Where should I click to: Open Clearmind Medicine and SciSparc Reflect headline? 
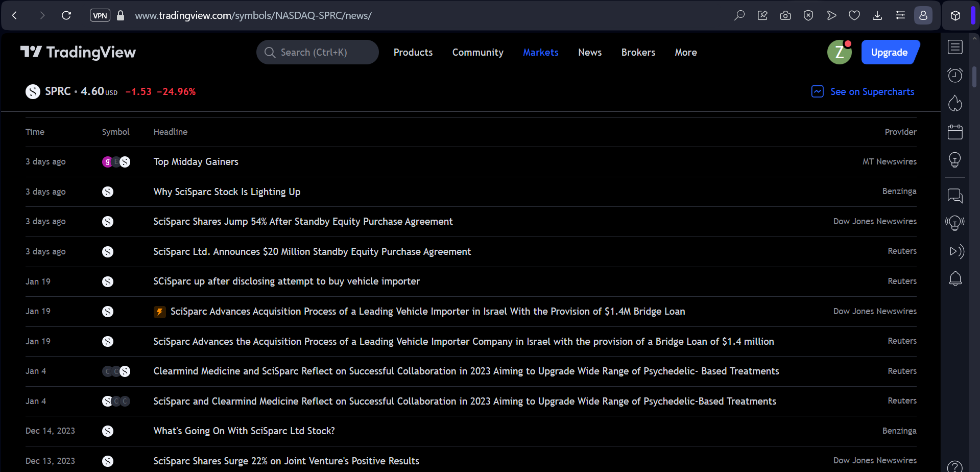point(466,371)
